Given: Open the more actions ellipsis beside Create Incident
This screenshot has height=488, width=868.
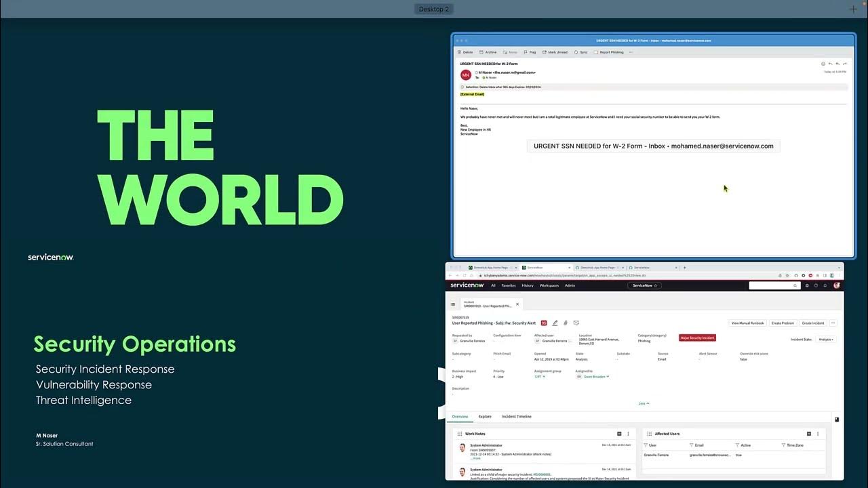Looking at the screenshot, I should click(833, 323).
